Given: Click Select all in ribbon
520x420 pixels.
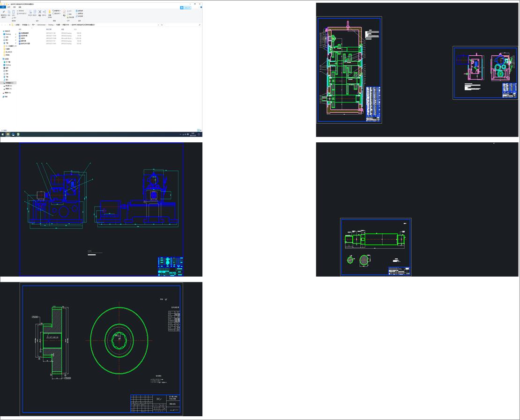Looking at the screenshot, I should click(x=79, y=11).
